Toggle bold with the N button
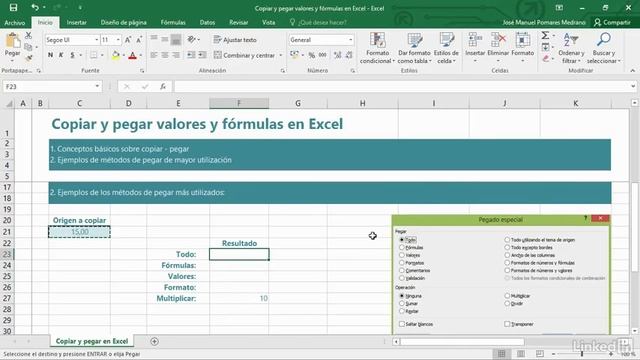 point(50,55)
